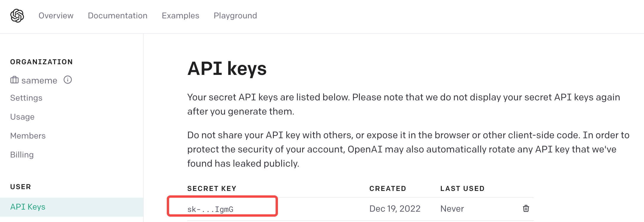Click the SECRET KEY column header
This screenshot has width=644, height=222.
tap(212, 189)
